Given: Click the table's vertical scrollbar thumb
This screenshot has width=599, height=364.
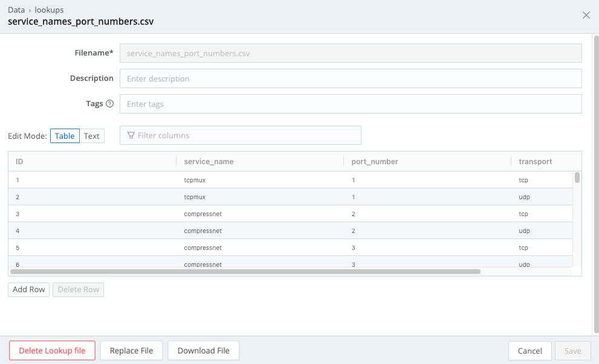Looking at the screenshot, I should pos(577,177).
